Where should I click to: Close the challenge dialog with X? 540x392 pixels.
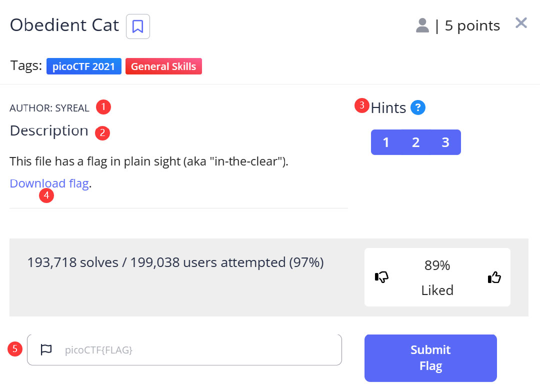(x=521, y=23)
